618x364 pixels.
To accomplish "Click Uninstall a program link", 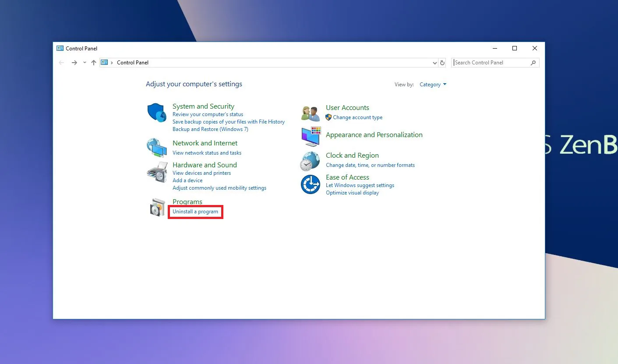I will pyautogui.click(x=195, y=212).
